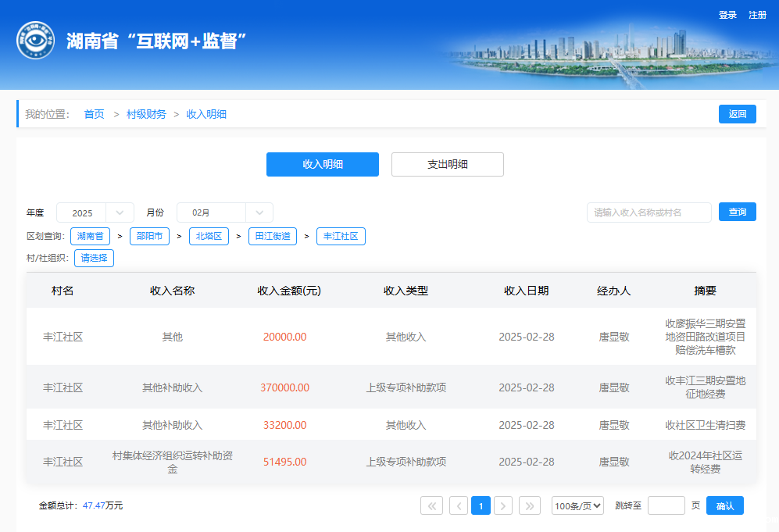Click the 查询 search button
This screenshot has height=532, width=779.
[x=737, y=212]
